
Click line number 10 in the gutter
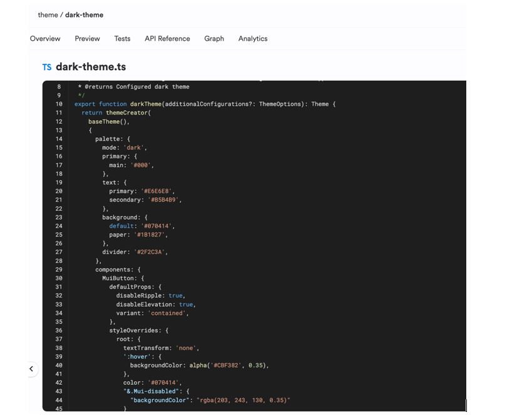click(x=59, y=104)
